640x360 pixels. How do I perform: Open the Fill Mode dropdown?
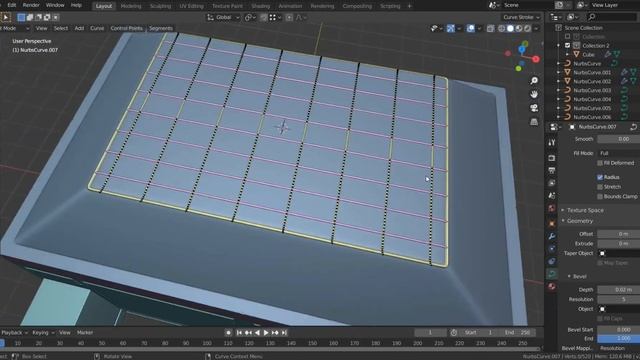tap(618, 153)
